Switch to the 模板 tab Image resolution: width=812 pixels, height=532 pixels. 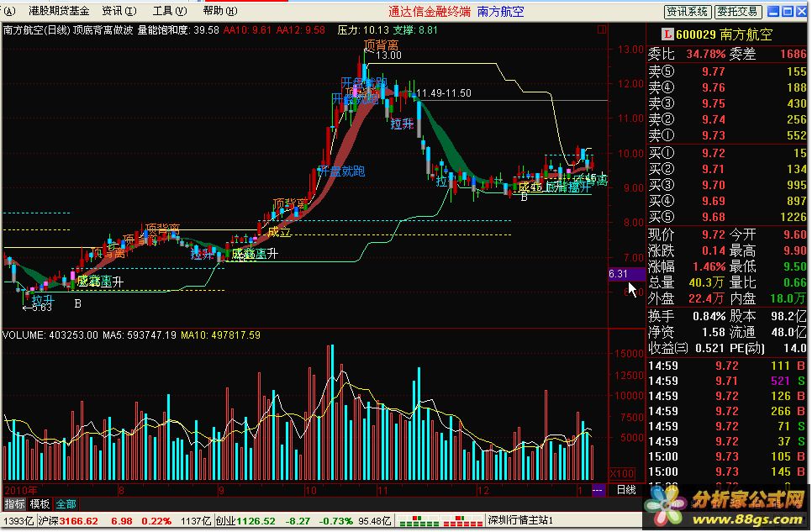tap(40, 504)
